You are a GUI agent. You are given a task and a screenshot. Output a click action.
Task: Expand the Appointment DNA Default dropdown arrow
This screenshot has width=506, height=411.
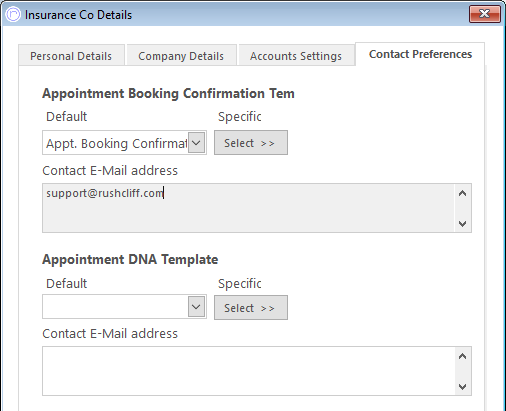(196, 307)
